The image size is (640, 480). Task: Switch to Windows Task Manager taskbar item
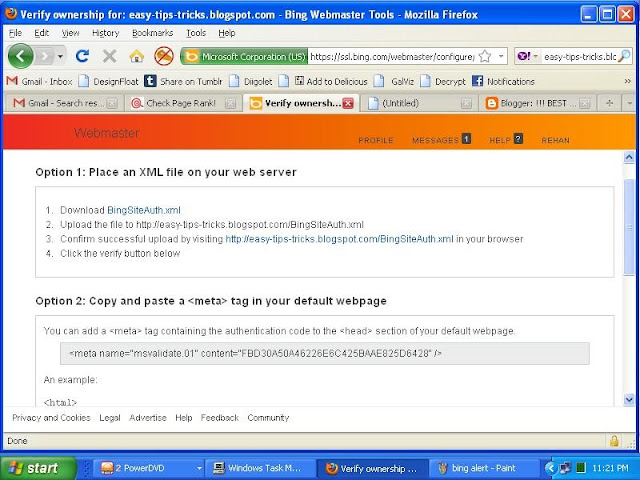(260, 468)
